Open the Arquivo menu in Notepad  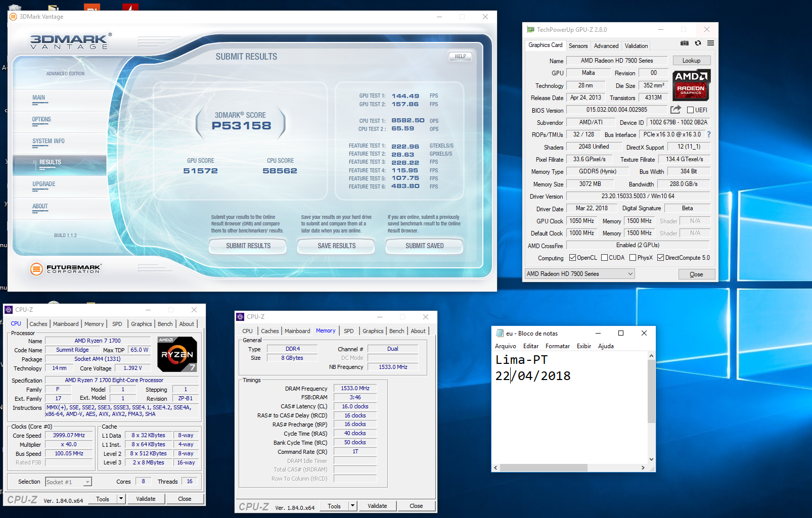coord(506,346)
